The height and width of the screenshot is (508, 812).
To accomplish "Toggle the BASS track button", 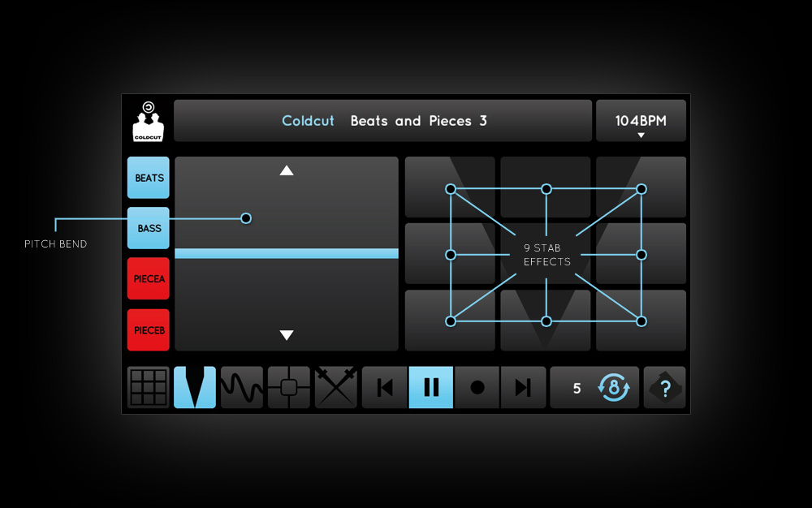I will coord(149,228).
